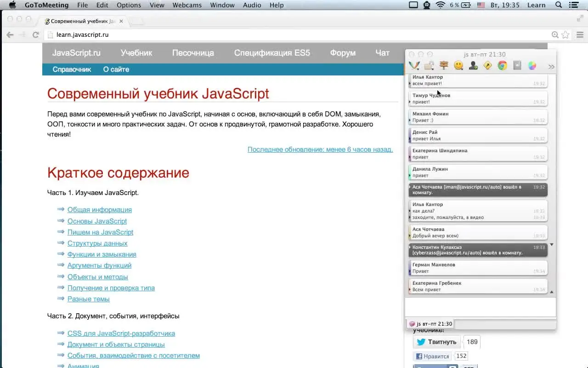Click the battery 6 % indicator
The height and width of the screenshot is (368, 588).
click(460, 5)
